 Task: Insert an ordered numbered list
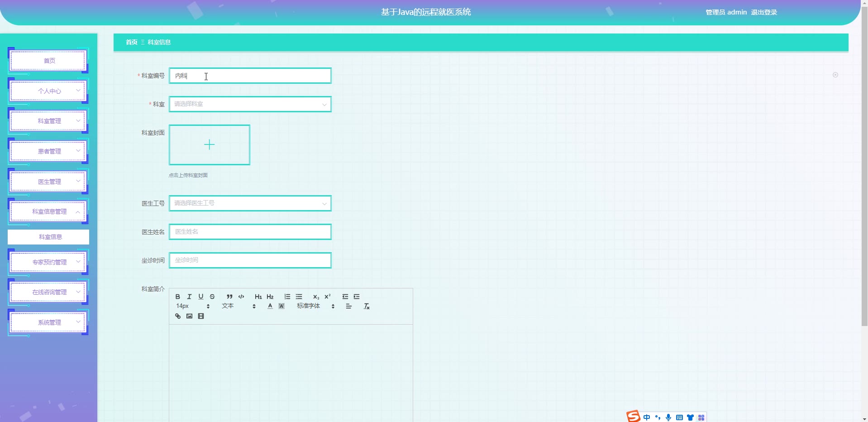coord(287,297)
